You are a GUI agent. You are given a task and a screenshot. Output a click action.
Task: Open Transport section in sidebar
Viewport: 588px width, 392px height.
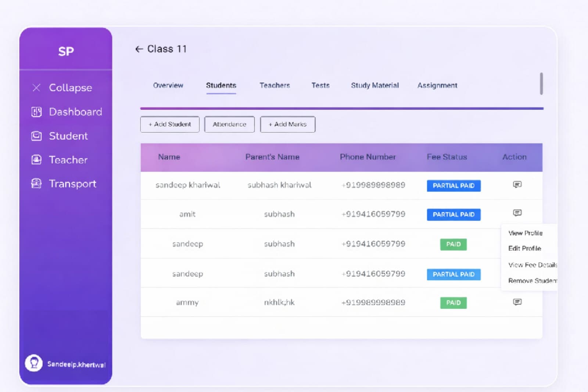[x=72, y=184]
